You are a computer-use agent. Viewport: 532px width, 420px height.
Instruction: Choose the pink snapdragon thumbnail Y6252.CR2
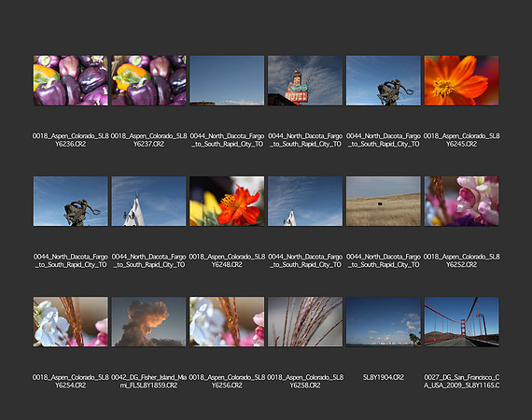click(461, 202)
